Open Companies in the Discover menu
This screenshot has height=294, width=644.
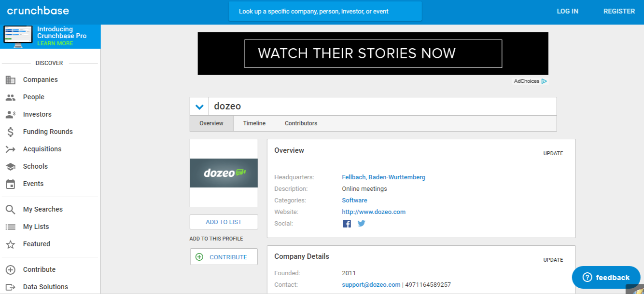41,80
